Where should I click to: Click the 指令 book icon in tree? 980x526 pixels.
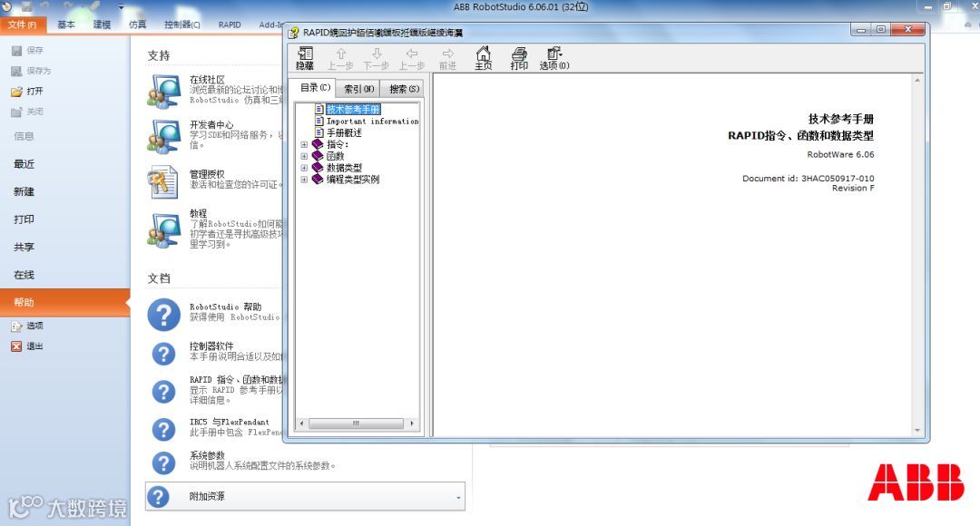tap(318, 144)
